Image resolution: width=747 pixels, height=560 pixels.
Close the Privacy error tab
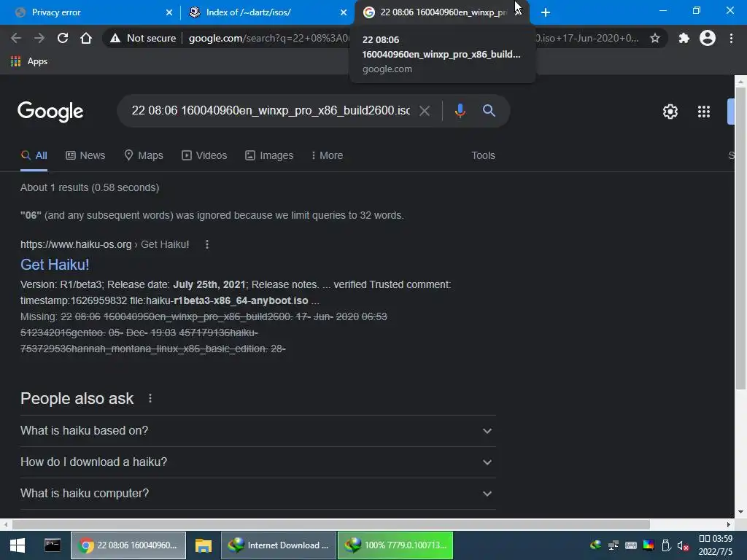point(169,12)
